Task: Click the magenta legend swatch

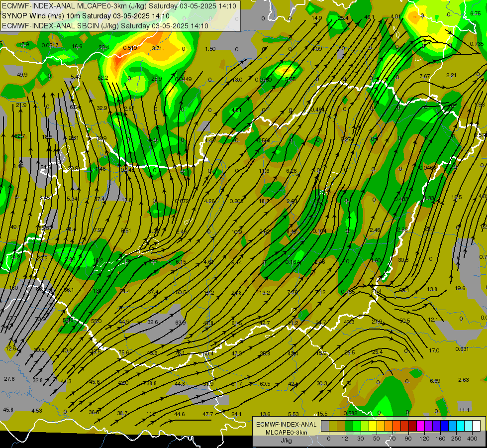Action: [420, 426]
